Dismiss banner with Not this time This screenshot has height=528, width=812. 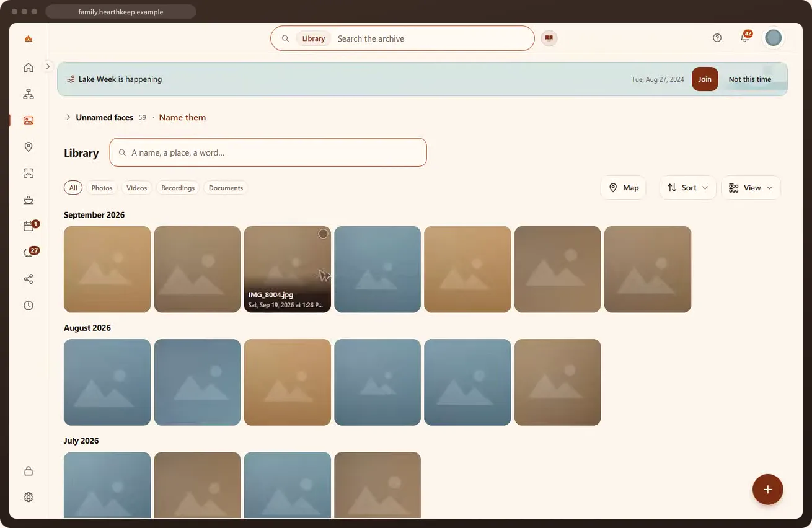click(750, 79)
